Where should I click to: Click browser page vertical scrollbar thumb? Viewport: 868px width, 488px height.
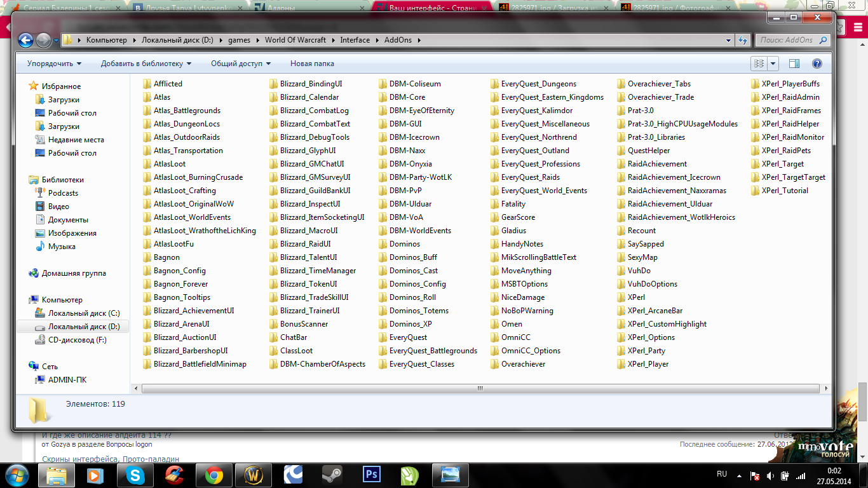pos(863,402)
